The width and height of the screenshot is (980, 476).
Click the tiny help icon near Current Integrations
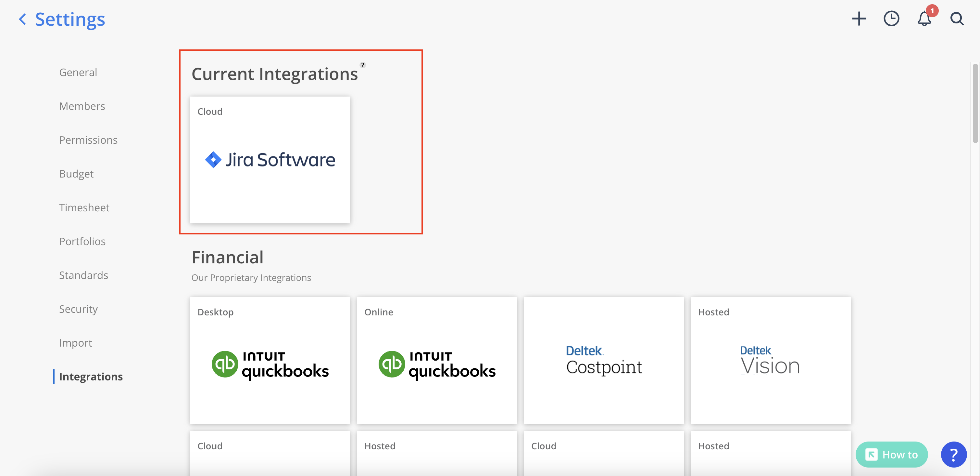(363, 65)
